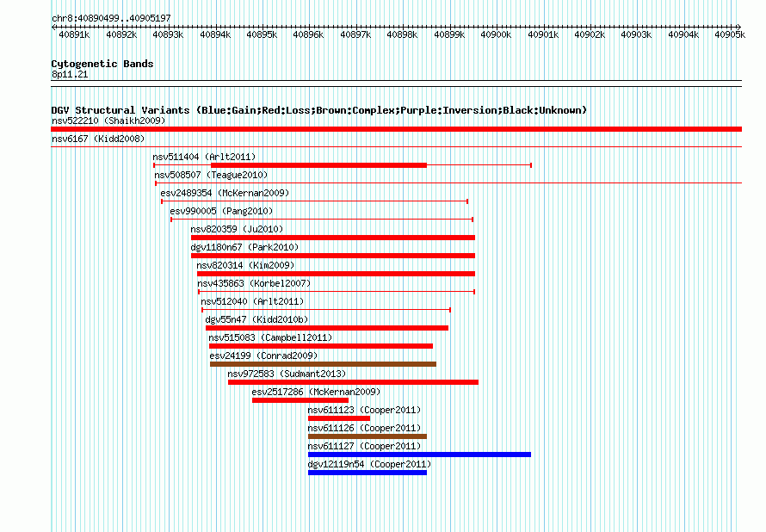Click the 40895k ruler position

coord(262,34)
